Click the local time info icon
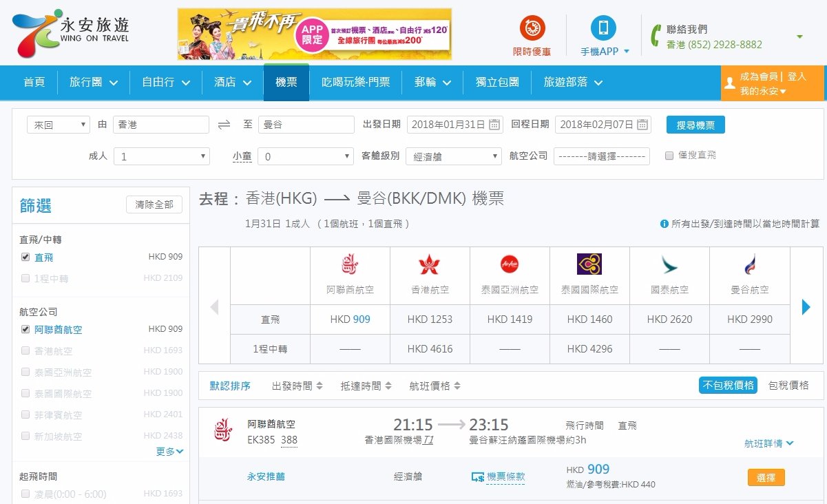This screenshot has width=827, height=504. [664, 224]
